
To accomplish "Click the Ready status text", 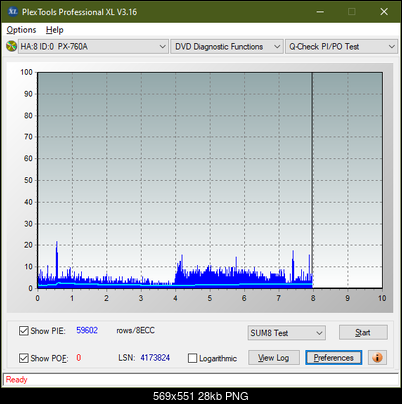I will point(16,379).
